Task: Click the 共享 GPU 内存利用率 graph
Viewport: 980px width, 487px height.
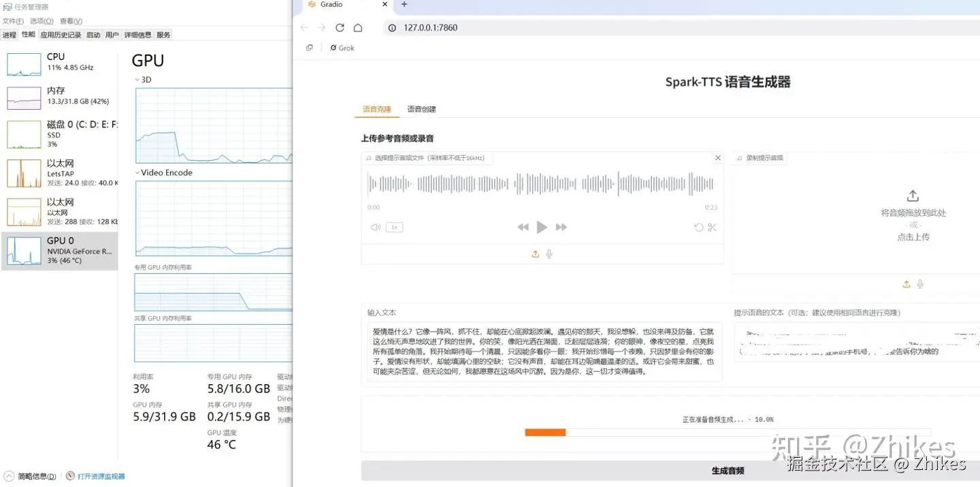Action: click(214, 343)
